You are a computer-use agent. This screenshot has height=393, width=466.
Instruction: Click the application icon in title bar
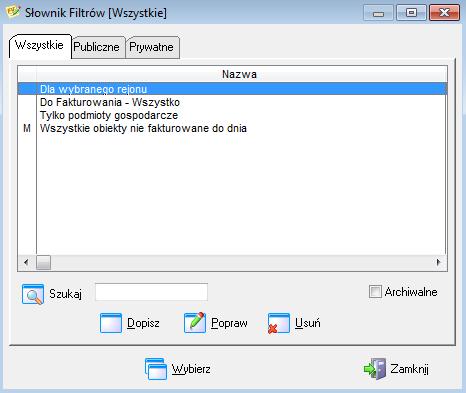13,12
